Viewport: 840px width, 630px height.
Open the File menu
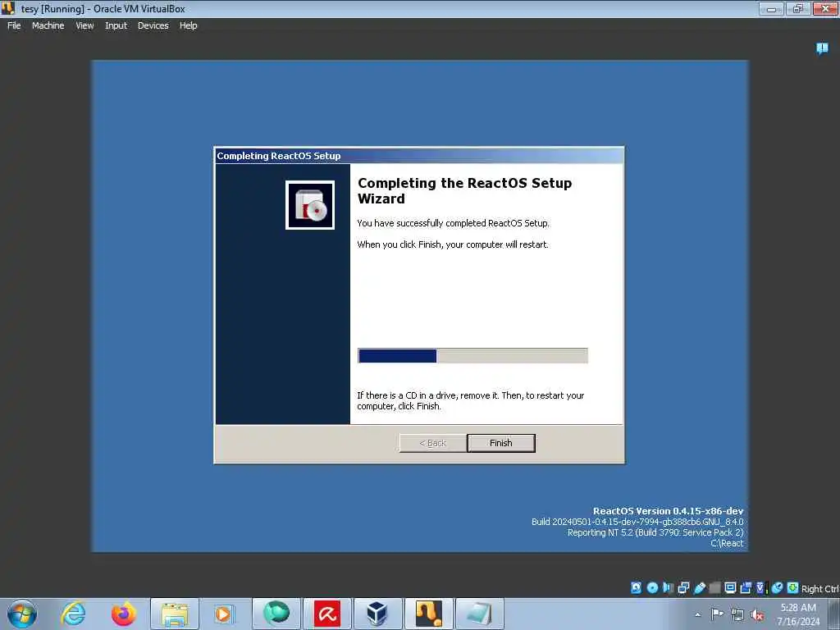(x=14, y=25)
